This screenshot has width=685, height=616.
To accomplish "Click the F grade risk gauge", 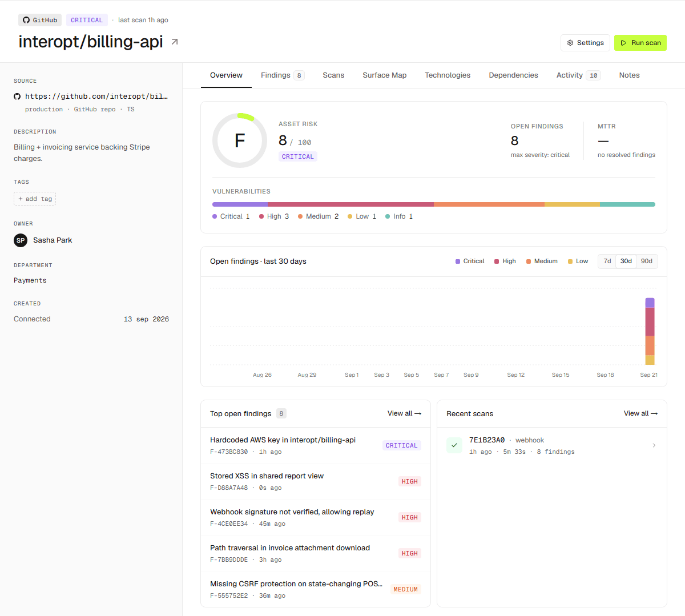I will tap(240, 140).
